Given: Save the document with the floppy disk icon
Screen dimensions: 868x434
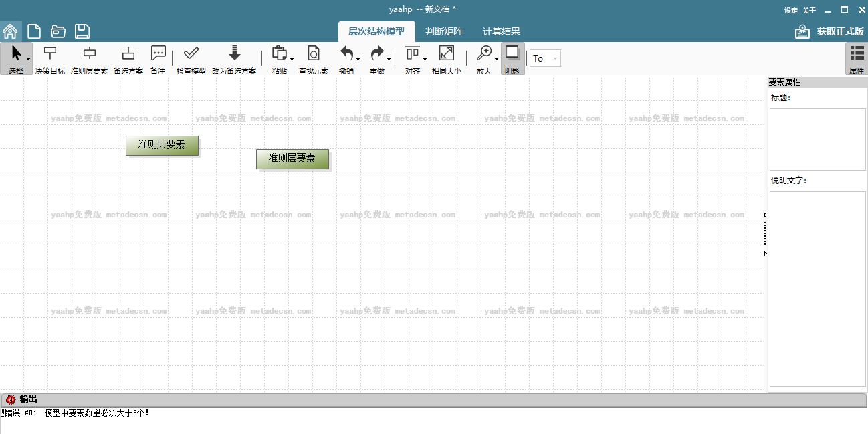Looking at the screenshot, I should pyautogui.click(x=82, y=31).
